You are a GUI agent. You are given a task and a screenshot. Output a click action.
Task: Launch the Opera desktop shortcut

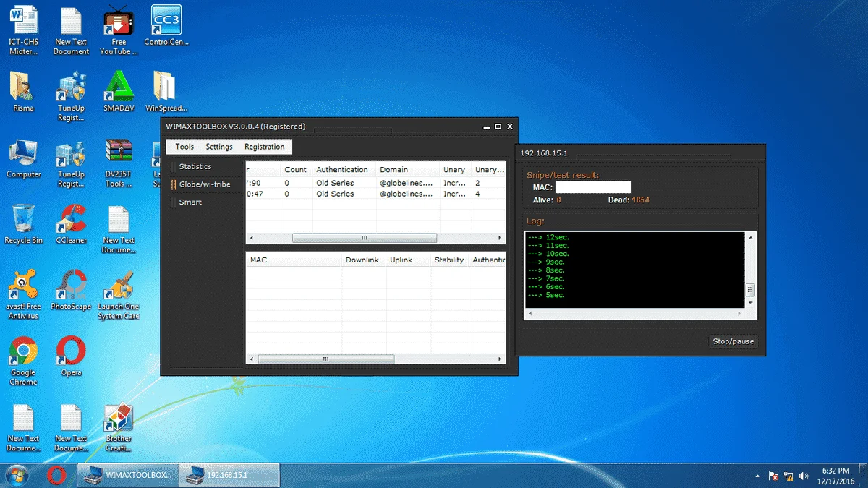pos(71,356)
